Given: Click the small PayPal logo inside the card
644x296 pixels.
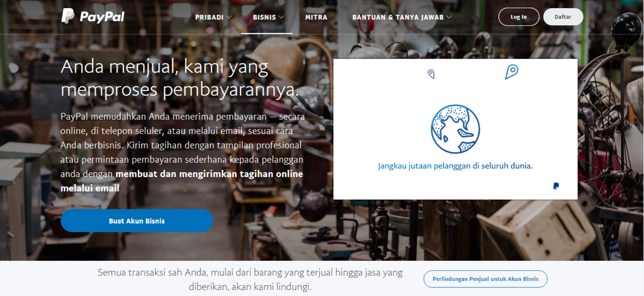Looking at the screenshot, I should (556, 186).
